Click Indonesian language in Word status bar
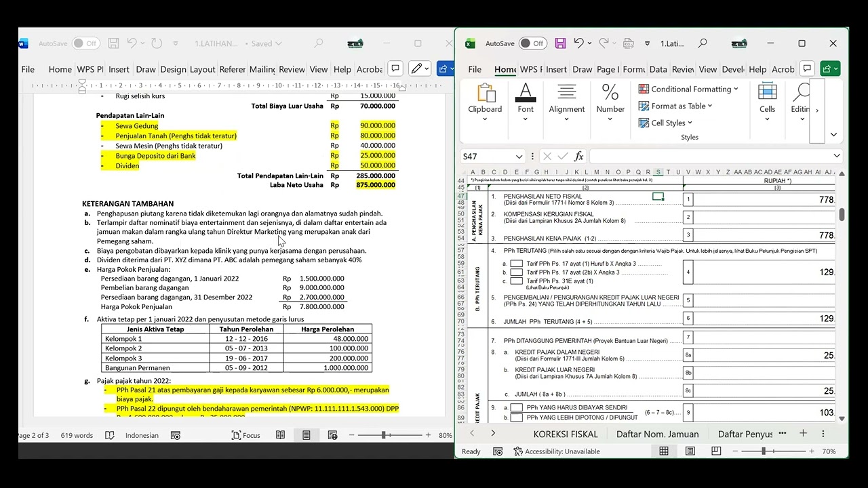This screenshot has height=488, width=868. [142, 435]
